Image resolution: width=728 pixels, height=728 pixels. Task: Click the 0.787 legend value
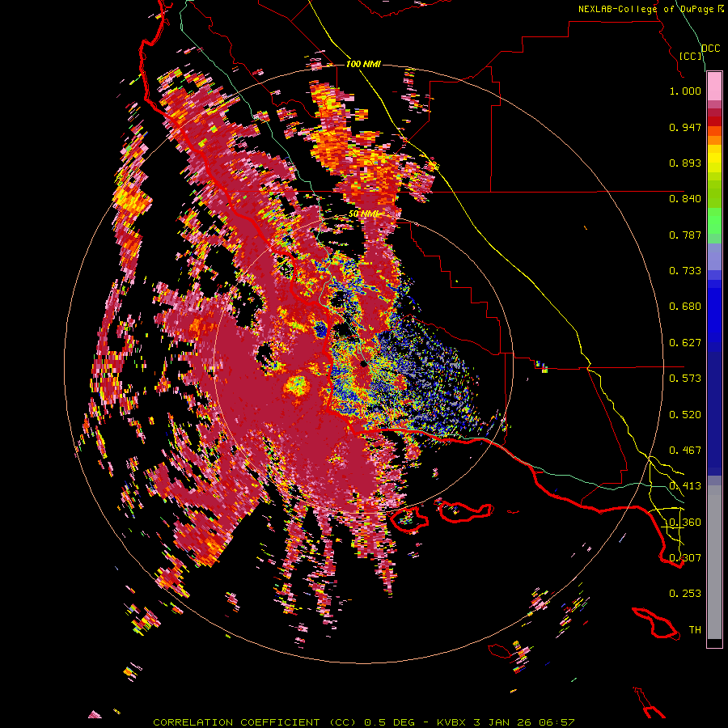(685, 235)
